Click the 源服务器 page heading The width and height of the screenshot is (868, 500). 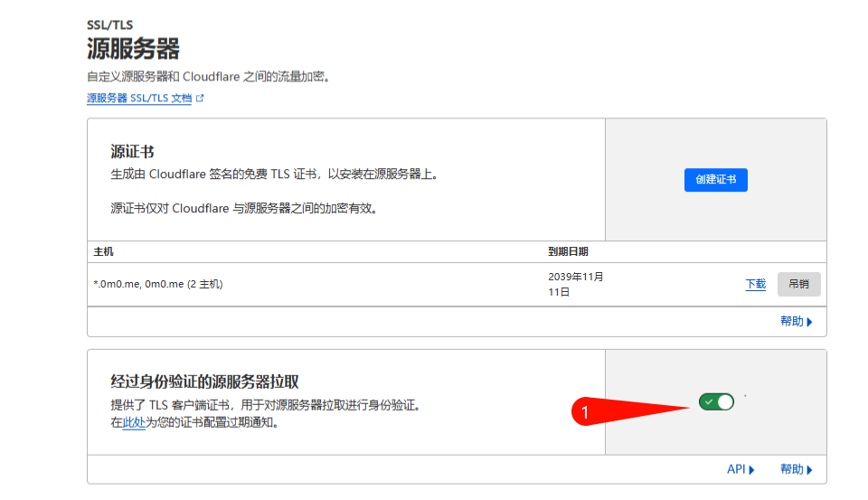click(x=133, y=48)
